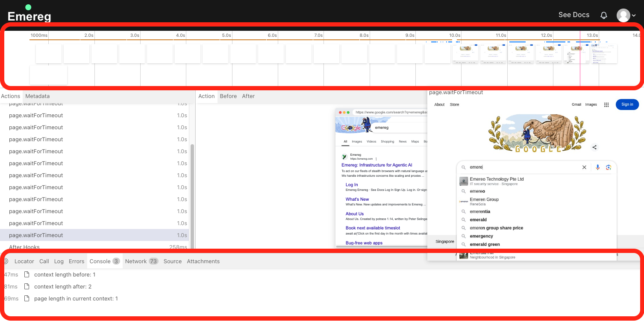Viewport: 644px width, 321px height.
Task: Open the Errors tab
Action: (x=76, y=261)
